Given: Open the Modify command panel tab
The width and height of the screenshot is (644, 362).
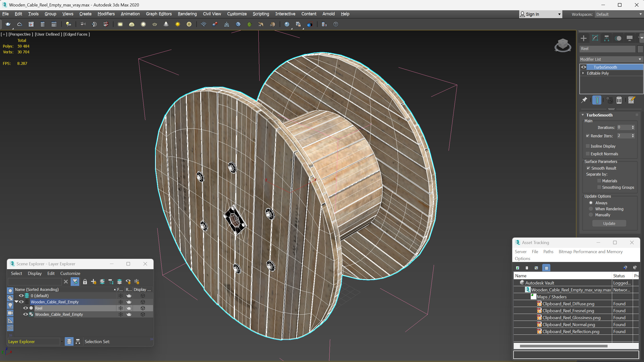Looking at the screenshot, I should click(x=595, y=38).
